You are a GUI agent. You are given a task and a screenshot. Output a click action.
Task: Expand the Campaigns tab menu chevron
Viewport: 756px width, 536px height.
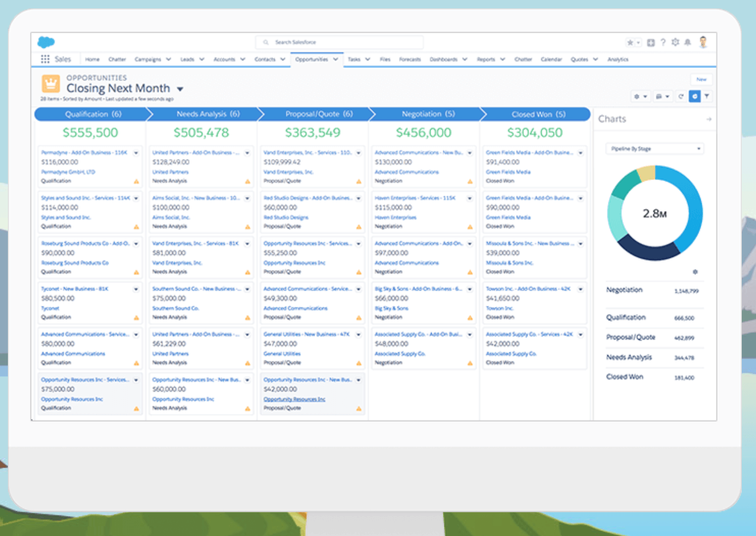168,59
